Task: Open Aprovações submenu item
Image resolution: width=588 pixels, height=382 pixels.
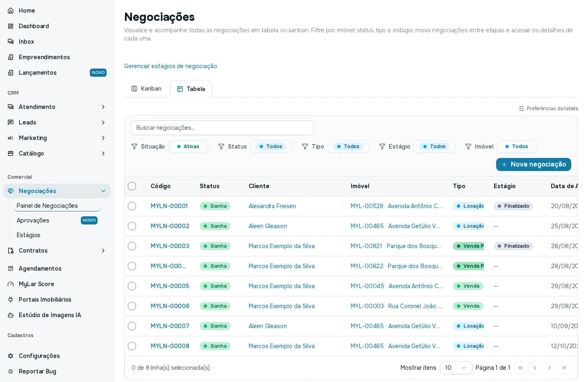Action: coord(57,220)
